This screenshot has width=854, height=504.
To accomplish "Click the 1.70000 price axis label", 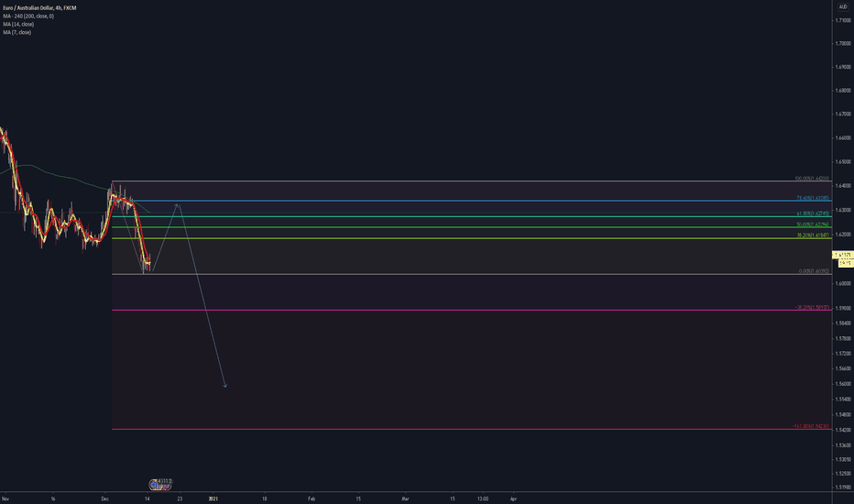I will (843, 44).
